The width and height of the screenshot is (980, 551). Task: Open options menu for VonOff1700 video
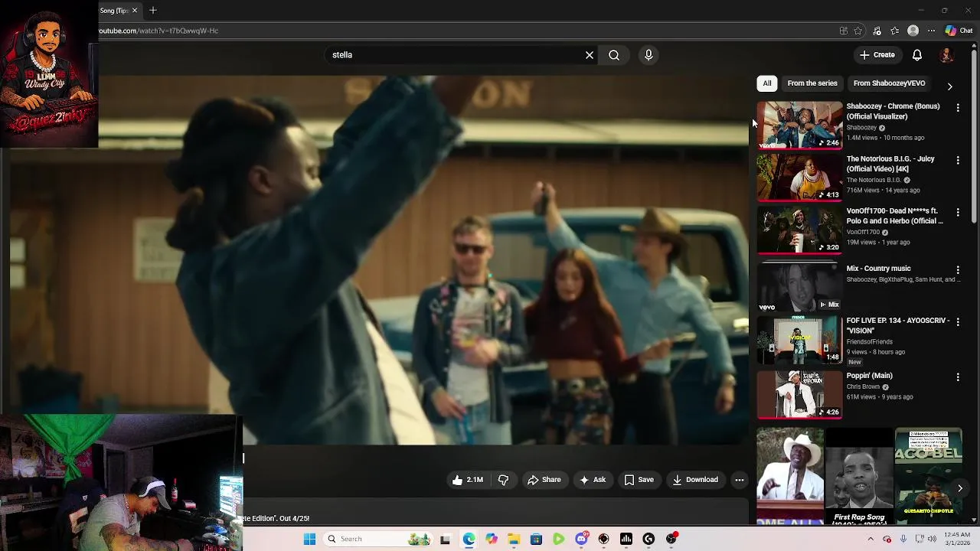[958, 212]
